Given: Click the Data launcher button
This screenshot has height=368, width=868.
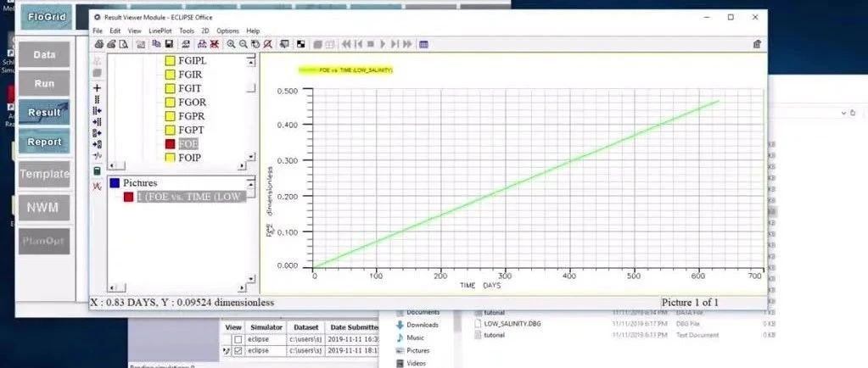Looking at the screenshot, I should click(44, 55).
